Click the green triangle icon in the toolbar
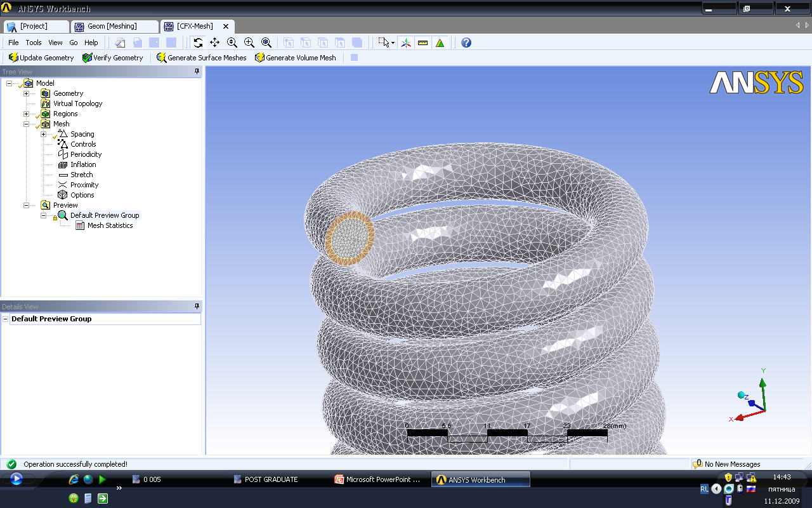Screen dimensions: 812x508 (440, 43)
